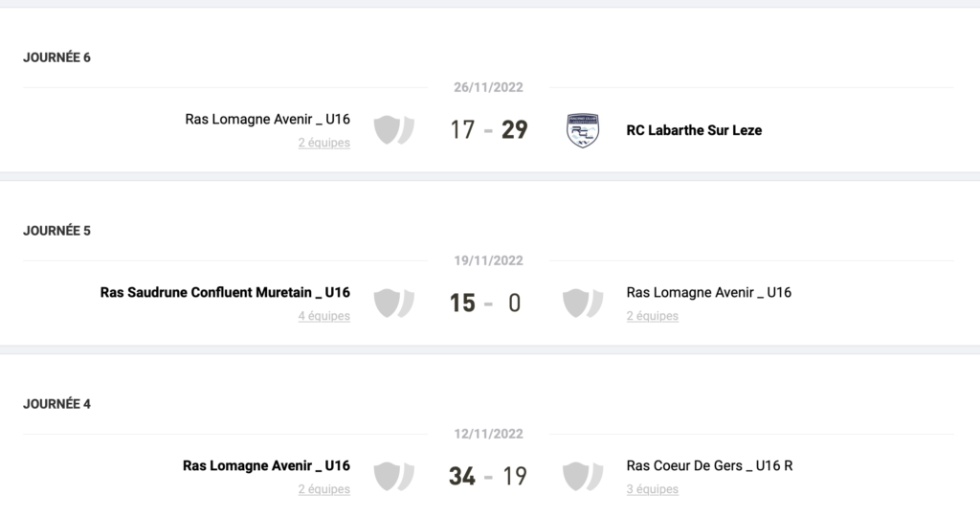The image size is (980, 517).
Task: Expand "4 équipes" under Ras Saudrune
Action: pyautogui.click(x=323, y=316)
